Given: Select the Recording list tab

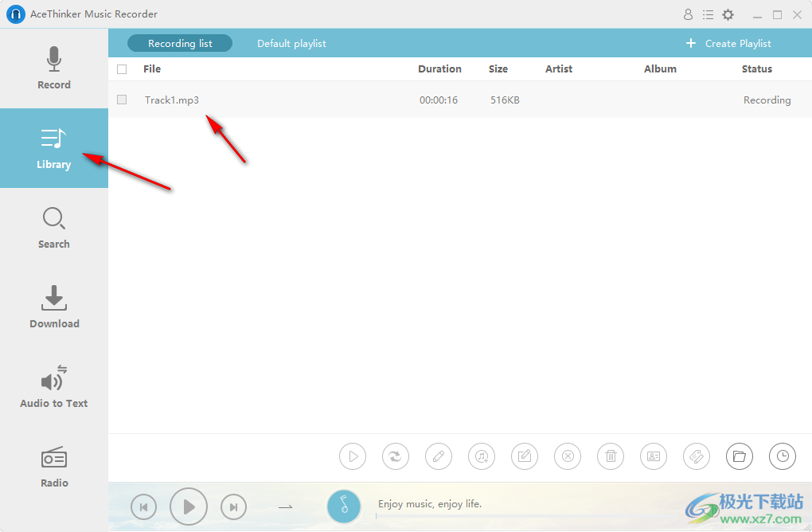Looking at the screenshot, I should click(x=179, y=44).
